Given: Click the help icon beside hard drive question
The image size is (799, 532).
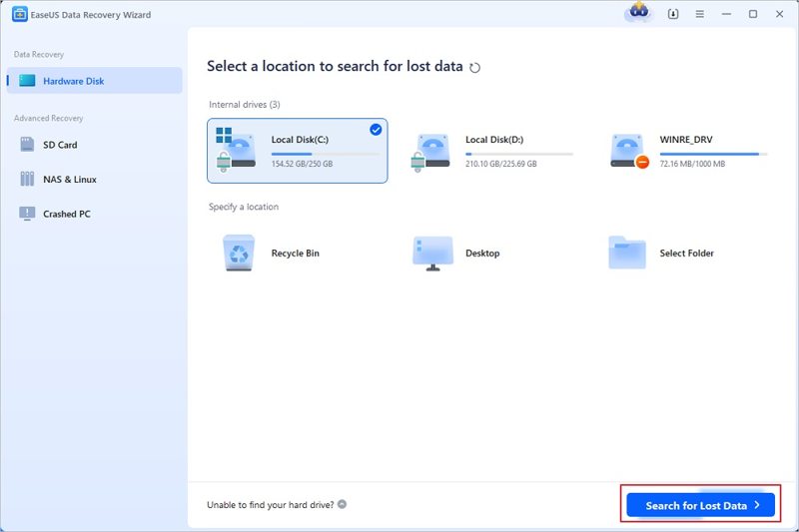Looking at the screenshot, I should tap(342, 504).
